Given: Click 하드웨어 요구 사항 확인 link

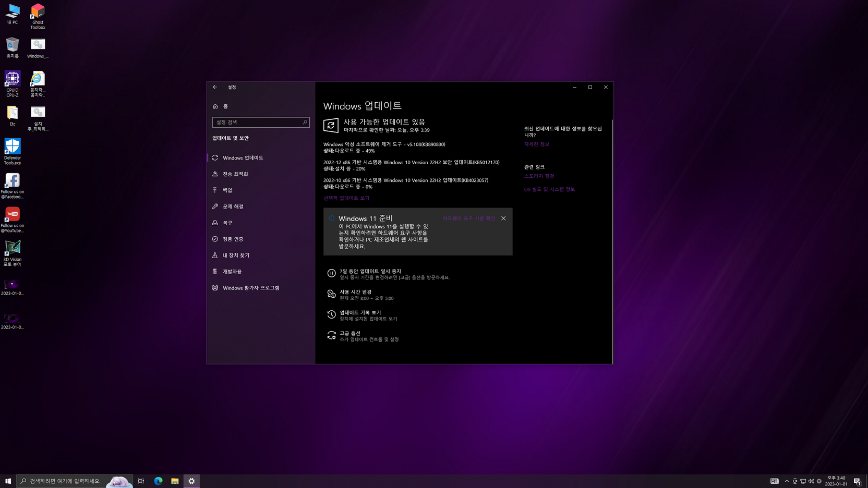Looking at the screenshot, I should [x=469, y=218].
